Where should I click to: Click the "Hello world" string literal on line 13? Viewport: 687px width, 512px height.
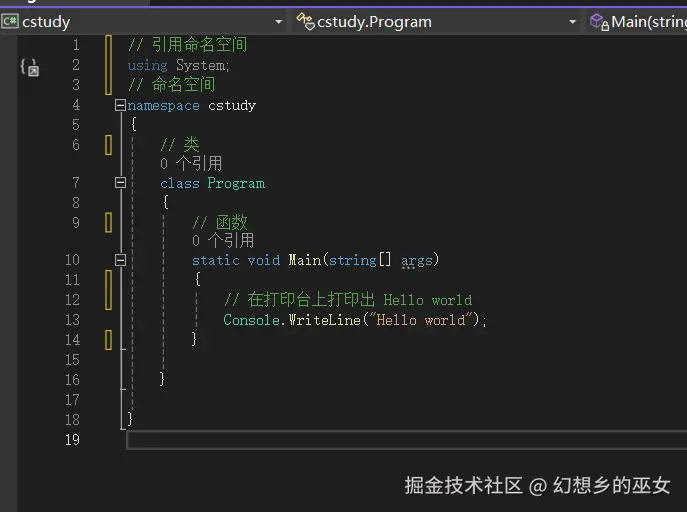point(421,320)
